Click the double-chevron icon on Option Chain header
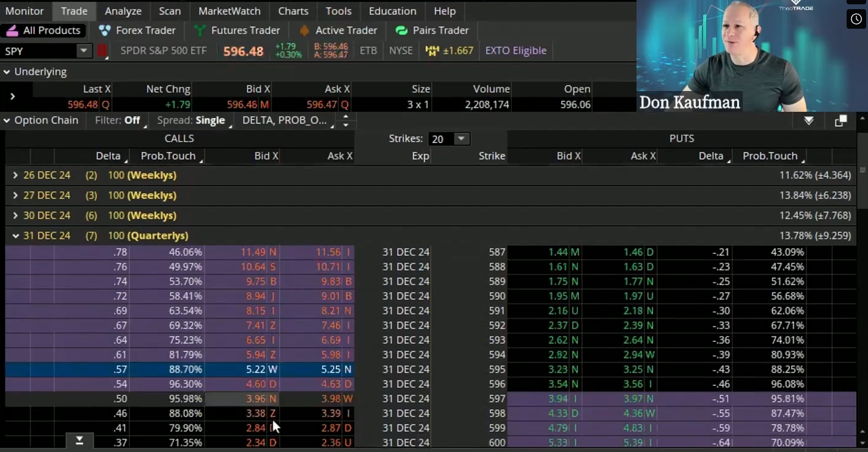The image size is (868, 452). point(809,121)
